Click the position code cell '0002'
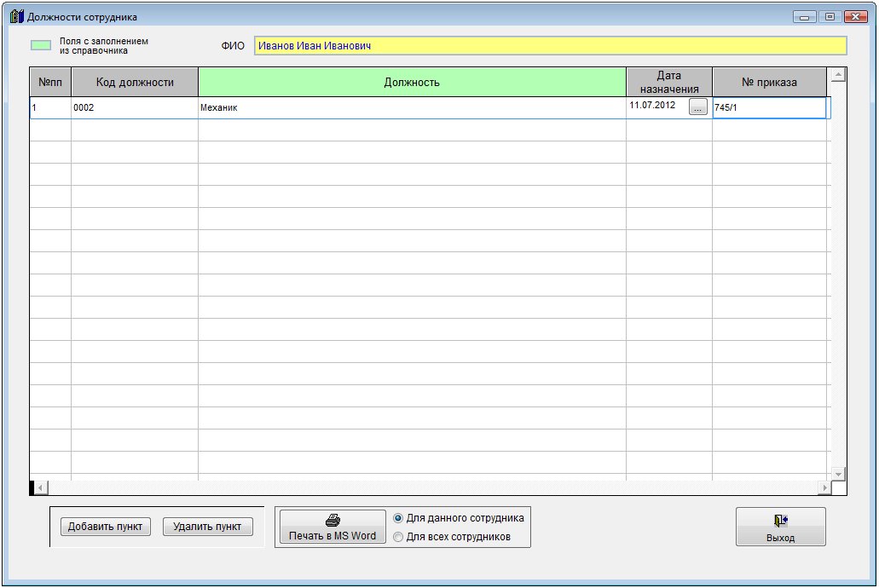Screen dimensions: 879x588 [x=135, y=107]
